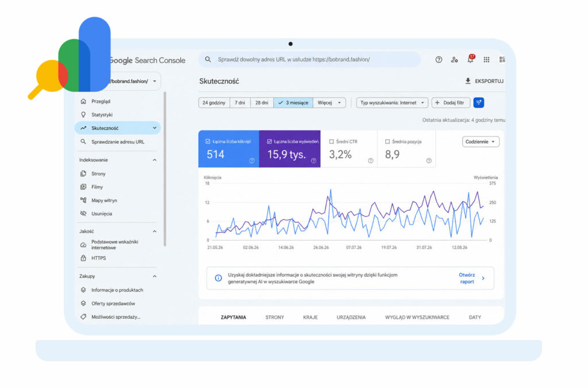Click the URL inspection search field
This screenshot has width=588, height=387.
pos(310,59)
